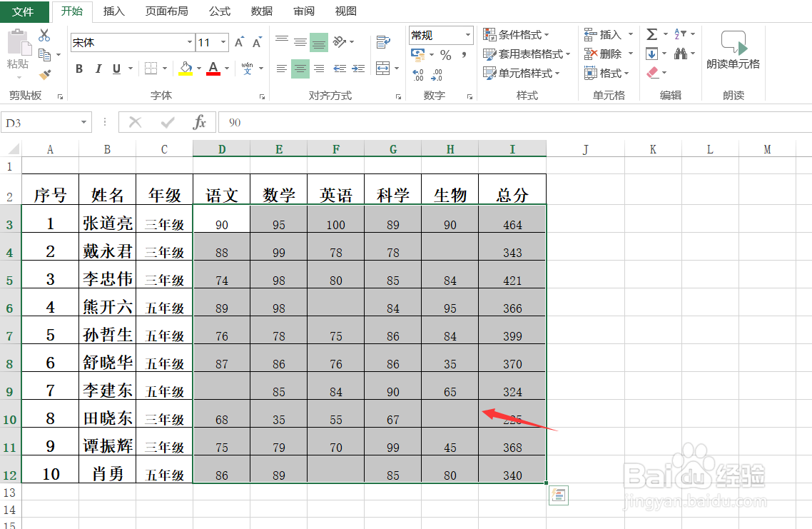Image resolution: width=812 pixels, height=529 pixels.
Task: Align text left
Action: 282,69
